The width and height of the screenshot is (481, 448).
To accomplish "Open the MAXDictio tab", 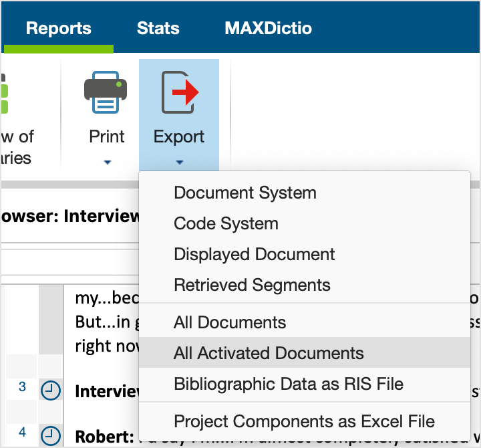I will (268, 28).
